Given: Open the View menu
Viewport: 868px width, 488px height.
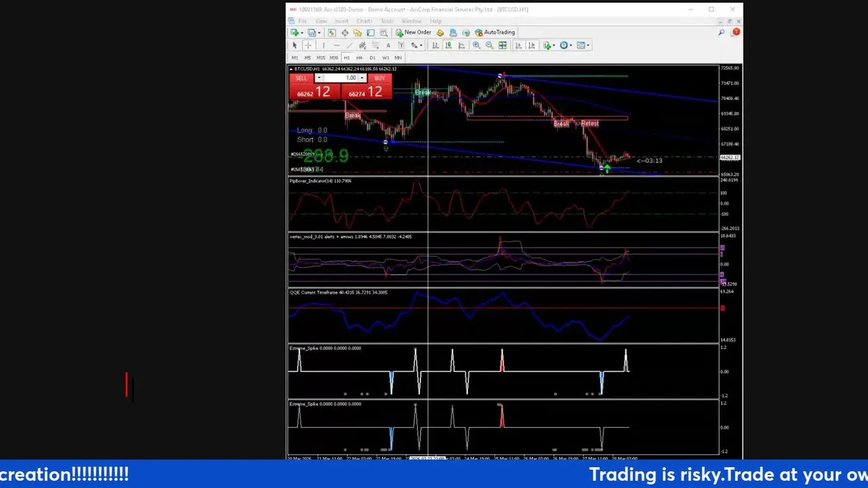Looking at the screenshot, I should 321,21.
